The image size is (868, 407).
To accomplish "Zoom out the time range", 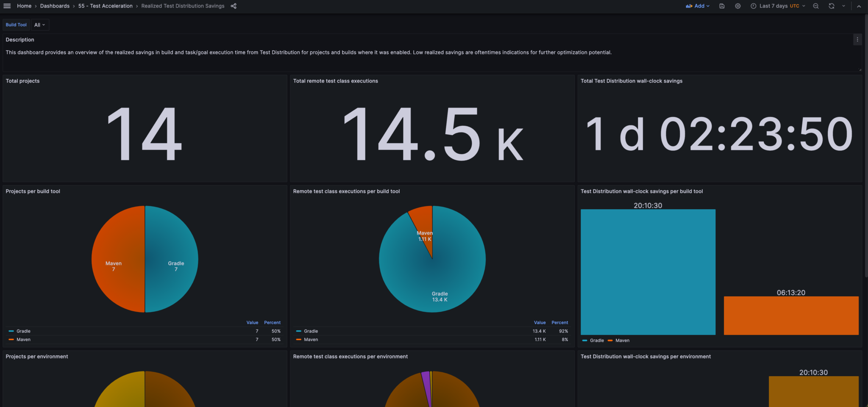I will pos(816,6).
